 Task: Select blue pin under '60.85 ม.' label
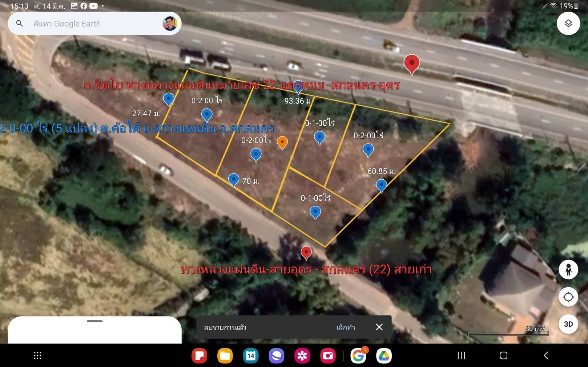point(381,186)
